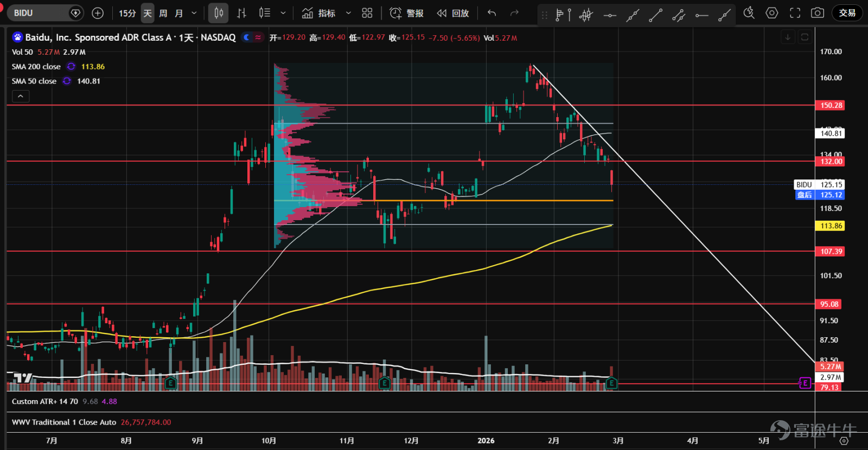The width and height of the screenshot is (868, 450).
Task: Select the extended line drawing tool
Action: pos(633,15)
